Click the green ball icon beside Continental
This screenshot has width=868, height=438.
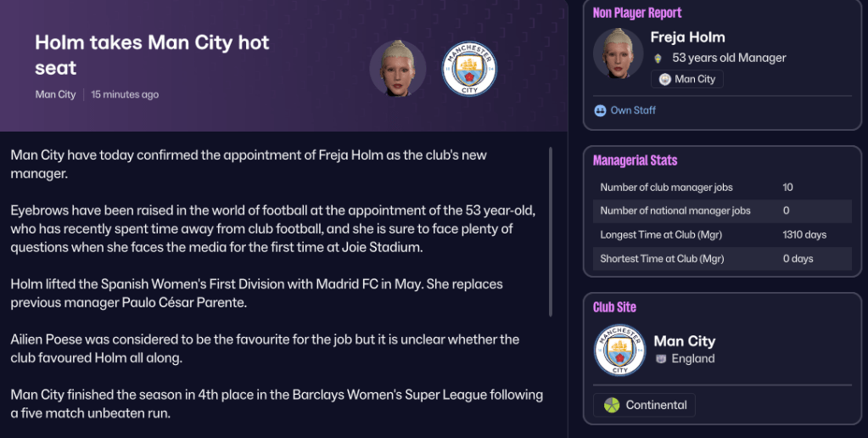coord(612,405)
